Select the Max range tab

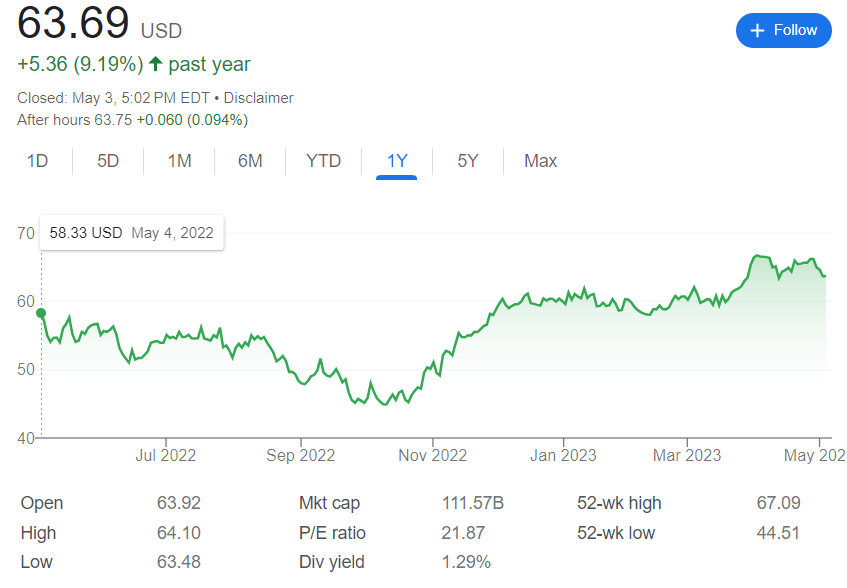click(x=540, y=161)
